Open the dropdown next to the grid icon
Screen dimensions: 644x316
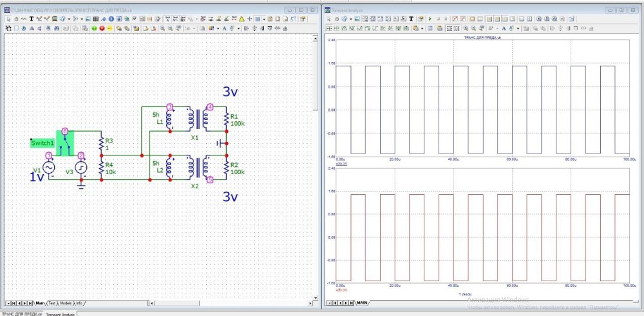[x=263, y=19]
